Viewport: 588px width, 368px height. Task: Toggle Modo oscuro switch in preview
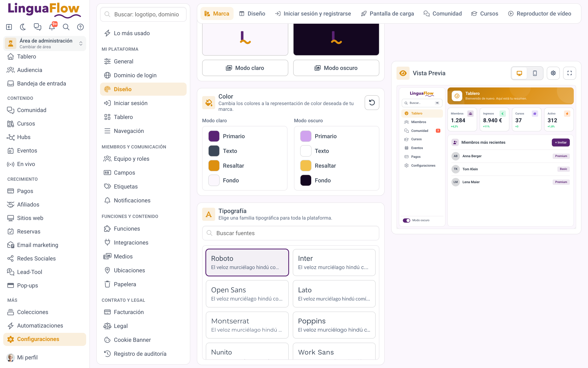tap(406, 220)
